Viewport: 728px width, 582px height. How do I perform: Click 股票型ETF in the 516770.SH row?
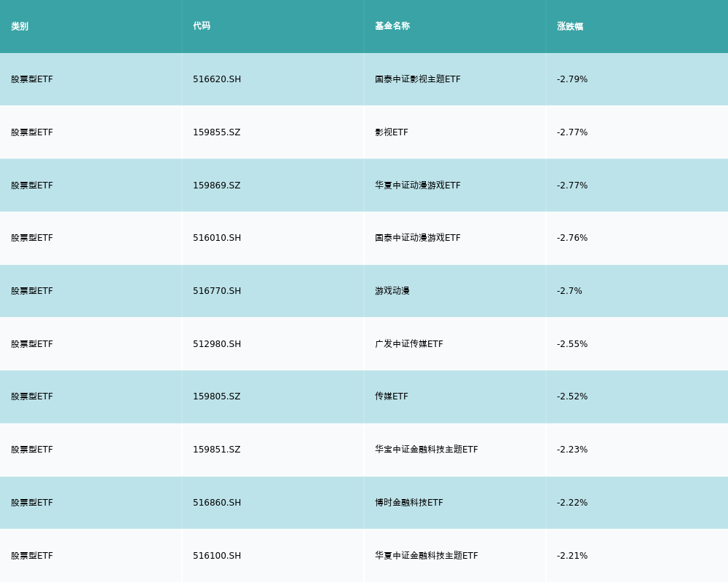click(x=32, y=291)
